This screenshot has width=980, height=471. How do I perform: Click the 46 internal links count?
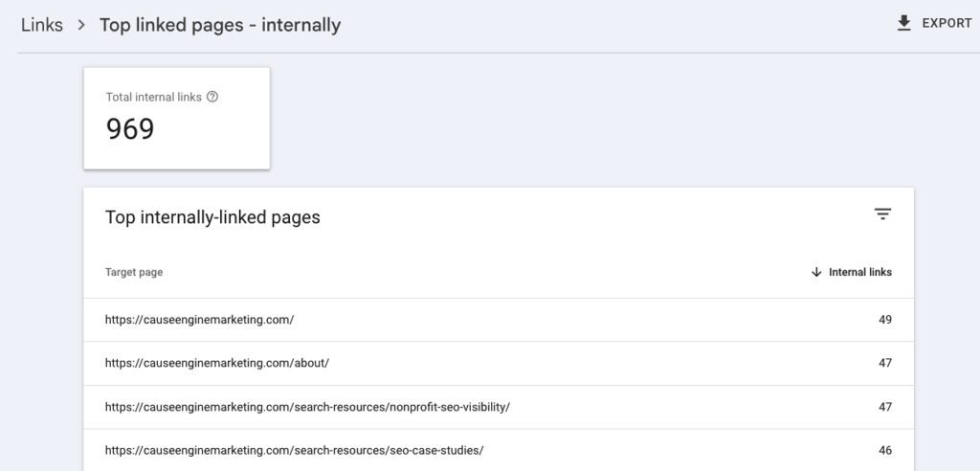(884, 450)
